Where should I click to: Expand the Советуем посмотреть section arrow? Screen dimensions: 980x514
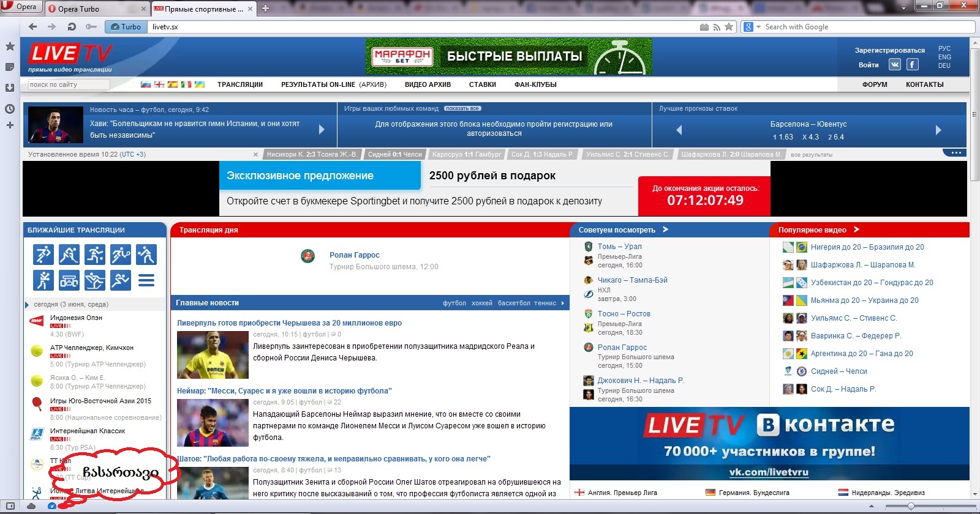pyautogui.click(x=665, y=229)
